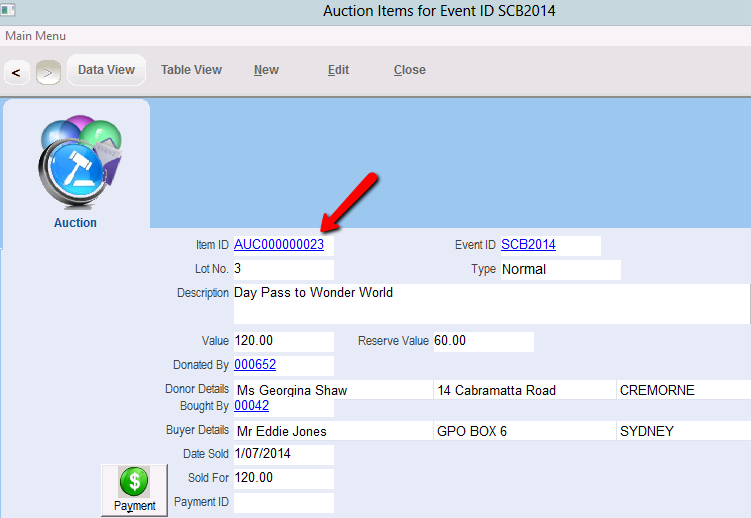The height and width of the screenshot is (518, 751).
Task: Click the Reserve Value field
Action: 482,341
